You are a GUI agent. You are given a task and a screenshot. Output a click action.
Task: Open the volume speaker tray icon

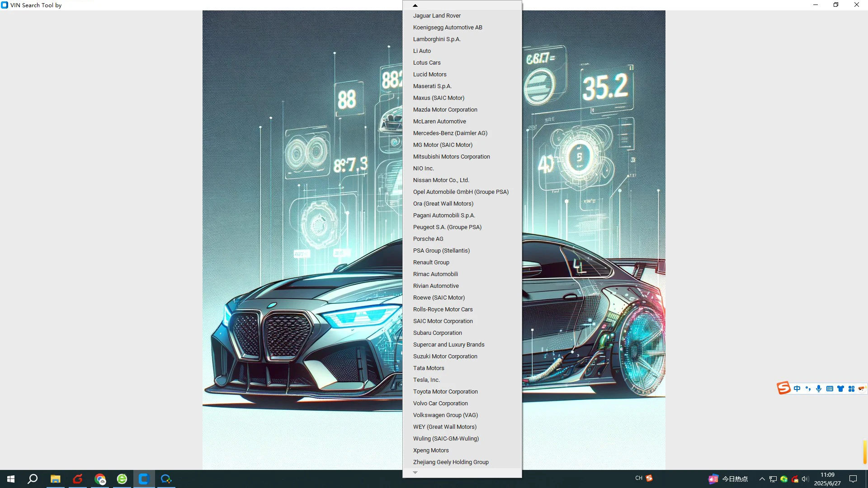805,479
